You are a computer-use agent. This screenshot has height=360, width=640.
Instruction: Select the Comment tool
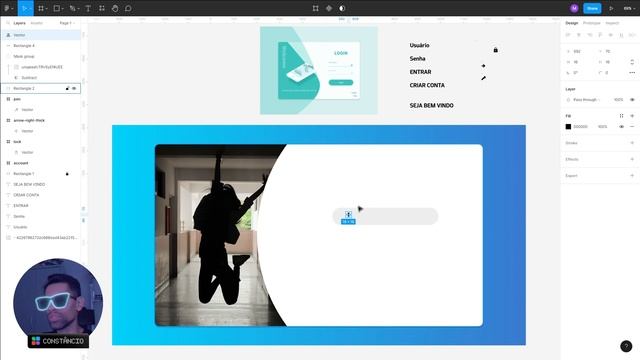128,8
